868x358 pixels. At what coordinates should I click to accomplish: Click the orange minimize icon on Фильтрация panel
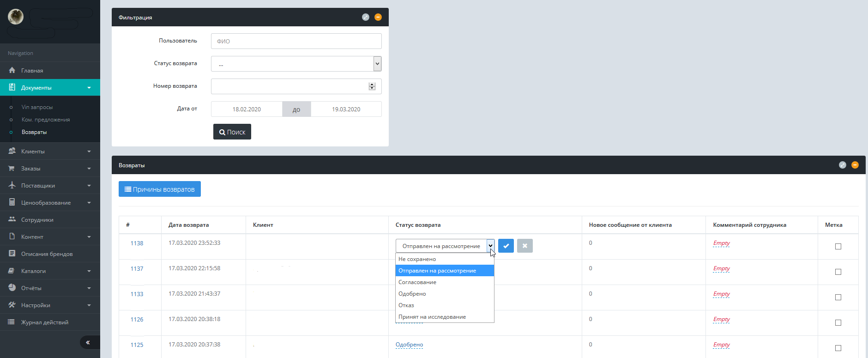coord(378,17)
